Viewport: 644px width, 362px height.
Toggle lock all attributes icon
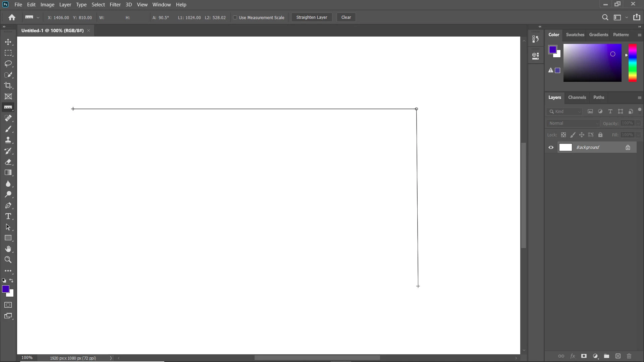click(x=600, y=135)
